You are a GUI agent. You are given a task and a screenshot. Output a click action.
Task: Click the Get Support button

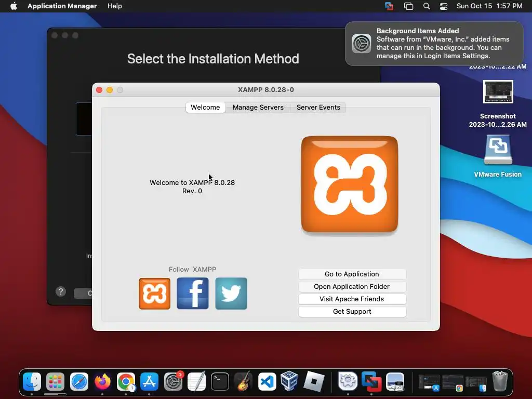pos(352,312)
